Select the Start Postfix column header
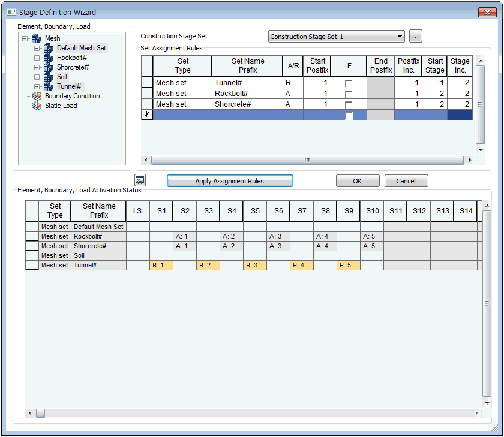Image resolution: width=504 pixels, height=437 pixels. pos(317,65)
